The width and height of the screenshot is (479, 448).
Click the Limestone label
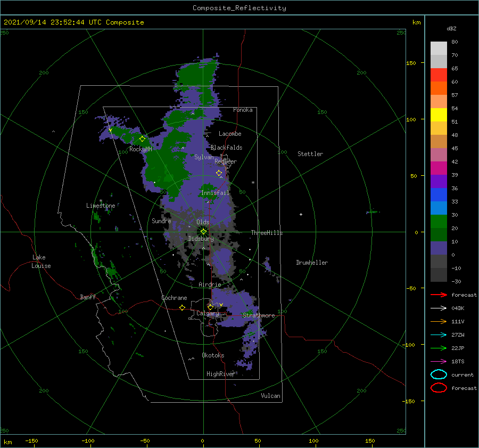[x=101, y=206]
